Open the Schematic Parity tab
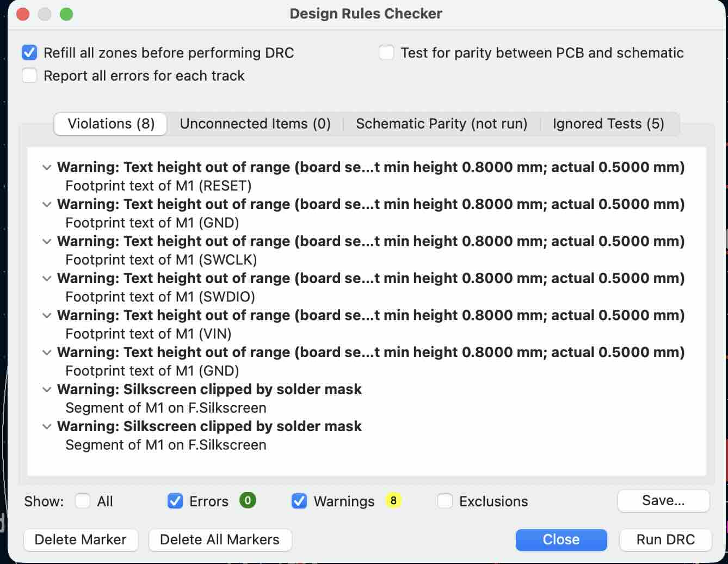 (441, 124)
